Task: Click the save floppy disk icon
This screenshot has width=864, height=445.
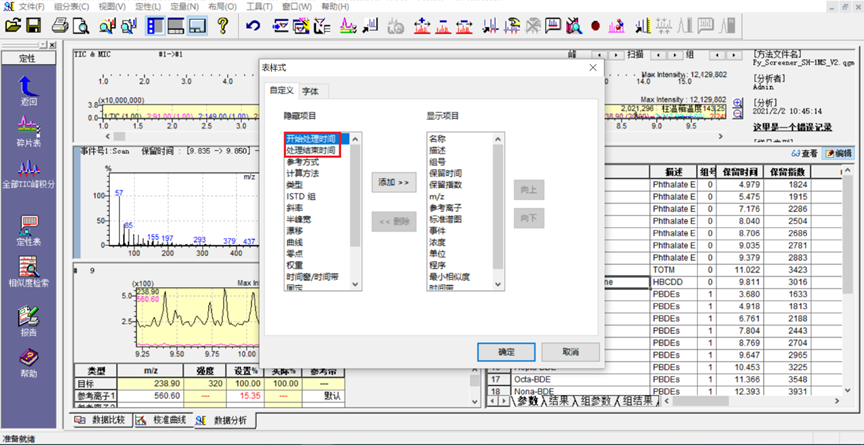Action: [35, 25]
